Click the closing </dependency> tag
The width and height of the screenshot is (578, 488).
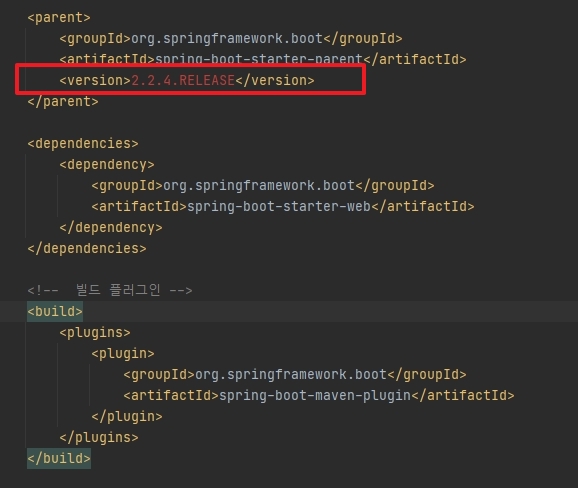click(111, 227)
